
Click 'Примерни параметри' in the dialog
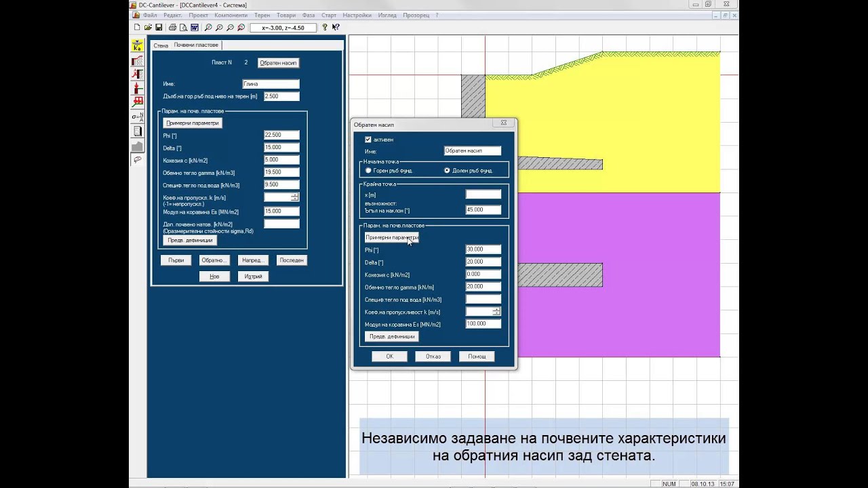pos(392,237)
